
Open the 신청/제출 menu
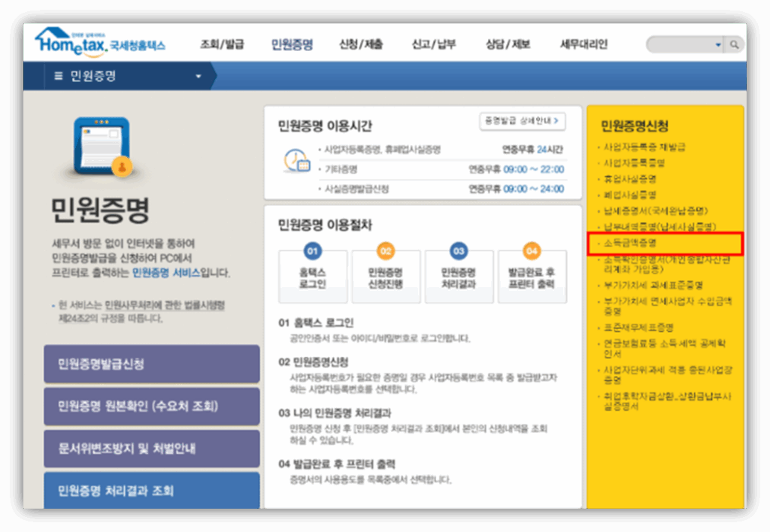tap(361, 44)
